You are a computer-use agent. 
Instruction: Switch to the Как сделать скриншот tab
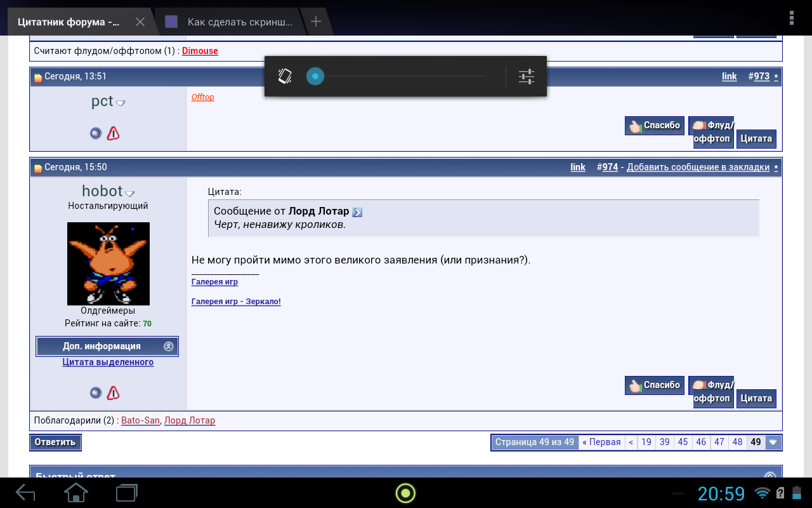tap(240, 22)
